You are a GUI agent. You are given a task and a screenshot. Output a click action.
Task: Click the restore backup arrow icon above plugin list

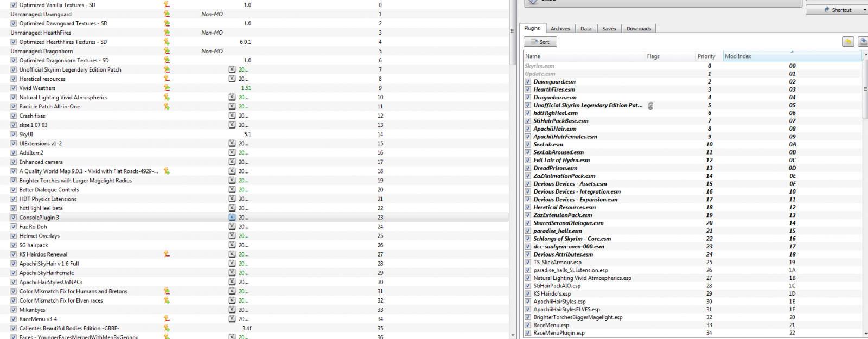(848, 42)
